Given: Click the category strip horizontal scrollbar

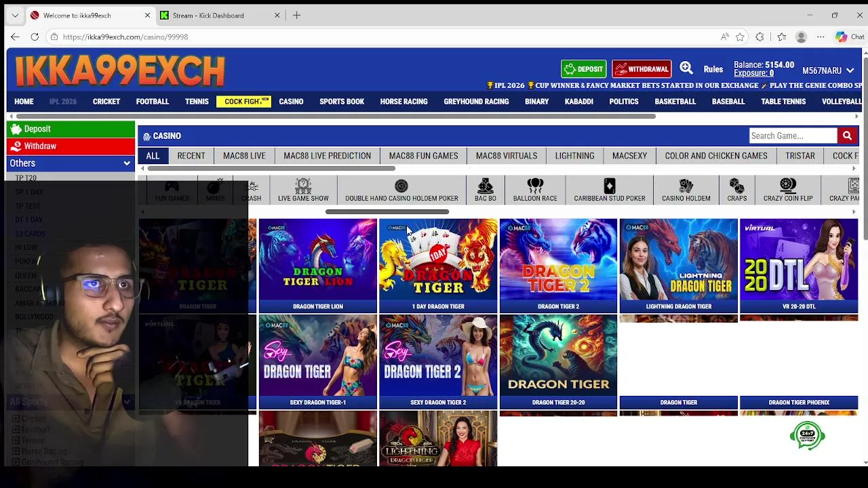Looking at the screenshot, I should (387, 212).
